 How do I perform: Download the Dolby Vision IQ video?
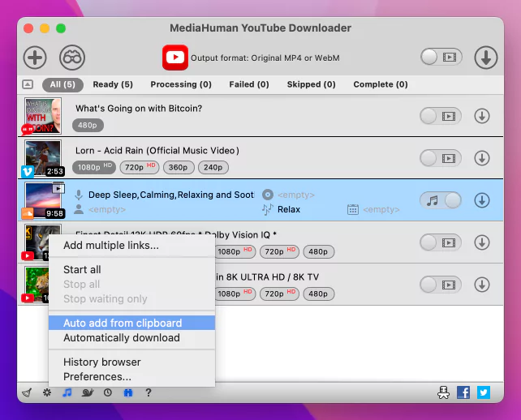482,242
